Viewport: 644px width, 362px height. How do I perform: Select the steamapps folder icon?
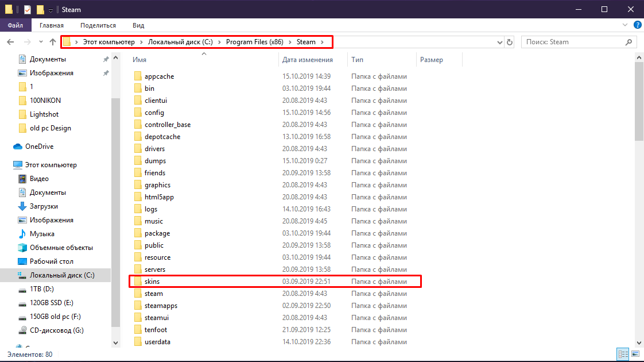coord(138,306)
